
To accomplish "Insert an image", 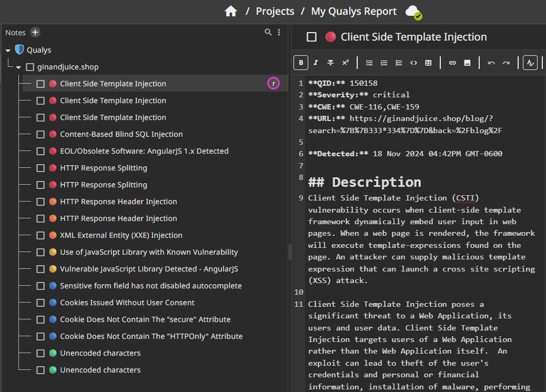I will [x=467, y=63].
